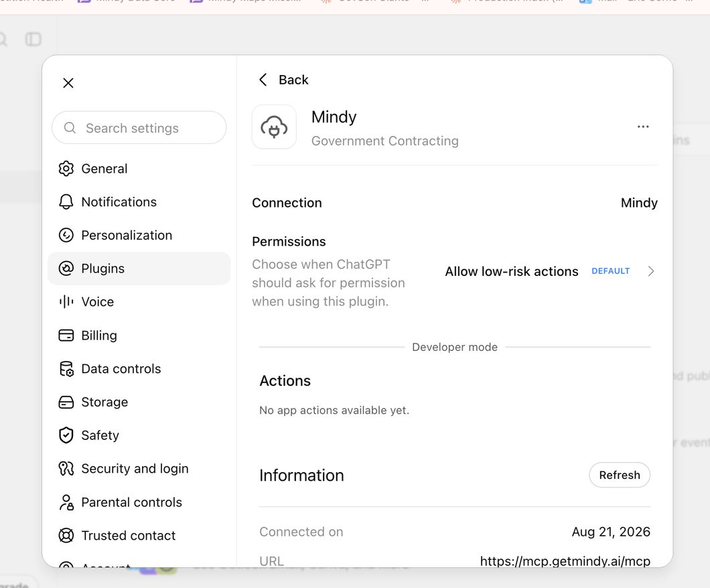Click the Information heading

pos(301,475)
